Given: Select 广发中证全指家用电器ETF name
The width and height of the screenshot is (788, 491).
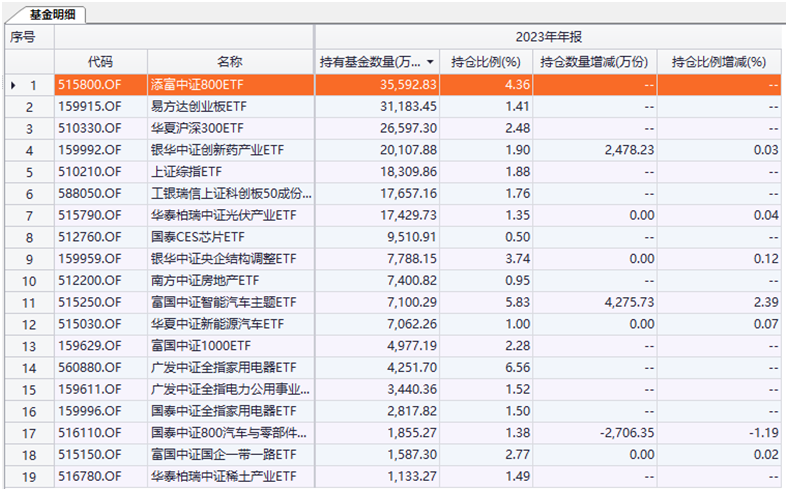Looking at the screenshot, I should [224, 368].
